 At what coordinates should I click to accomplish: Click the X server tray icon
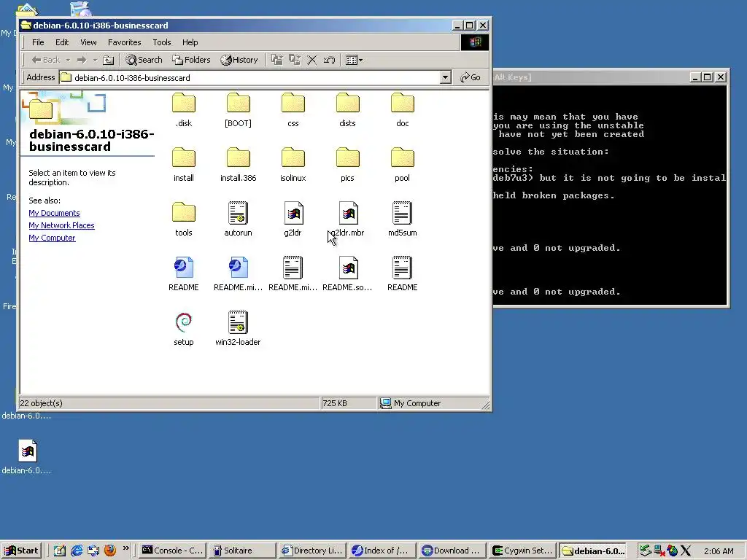(x=685, y=551)
